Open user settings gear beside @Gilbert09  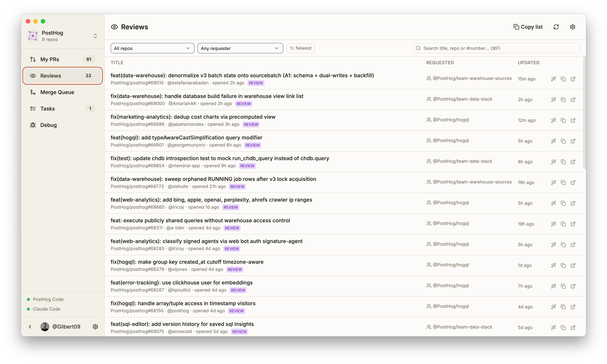coord(95,327)
